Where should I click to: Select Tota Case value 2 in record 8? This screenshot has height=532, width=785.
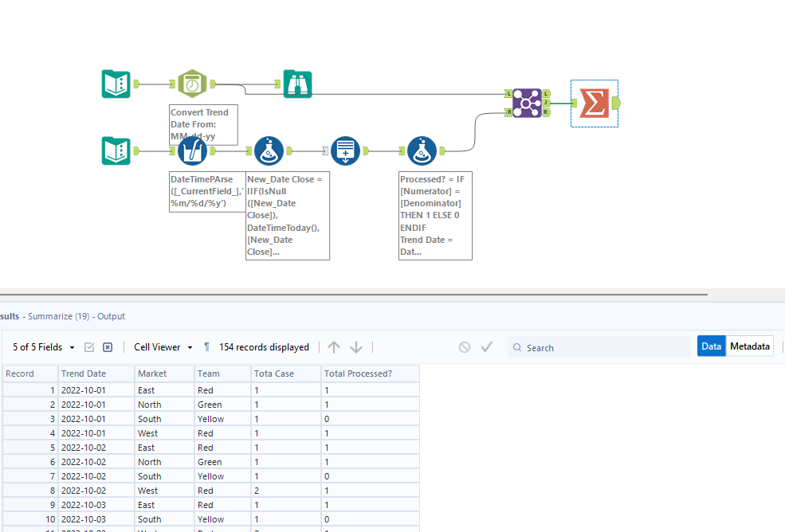point(286,491)
